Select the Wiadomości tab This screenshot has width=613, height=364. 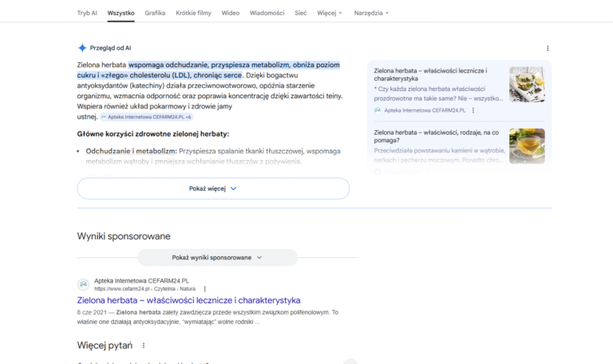tap(267, 13)
